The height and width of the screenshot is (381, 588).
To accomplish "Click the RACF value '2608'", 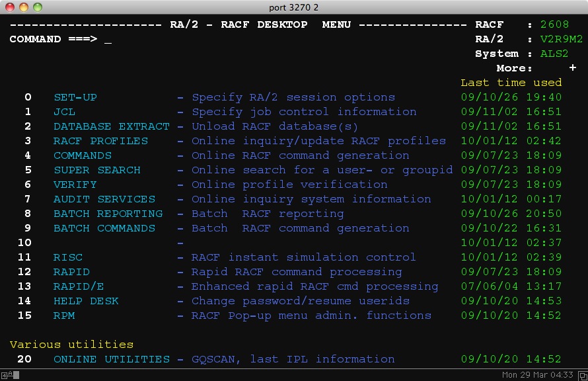I will click(x=554, y=24).
